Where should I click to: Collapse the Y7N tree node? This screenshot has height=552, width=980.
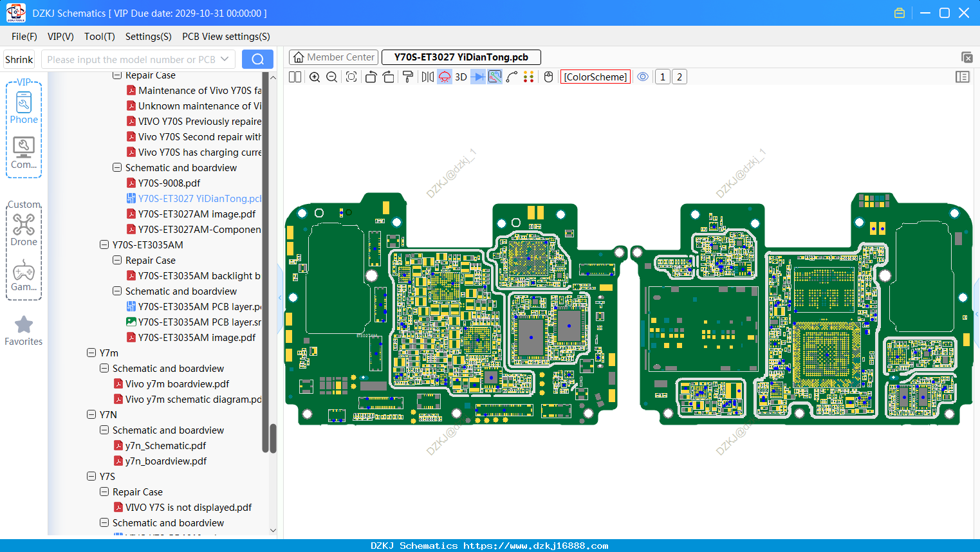[91, 414]
